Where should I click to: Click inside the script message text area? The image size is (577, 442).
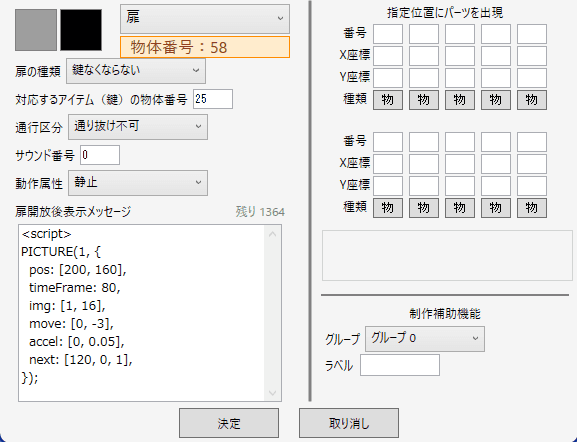tap(142, 313)
